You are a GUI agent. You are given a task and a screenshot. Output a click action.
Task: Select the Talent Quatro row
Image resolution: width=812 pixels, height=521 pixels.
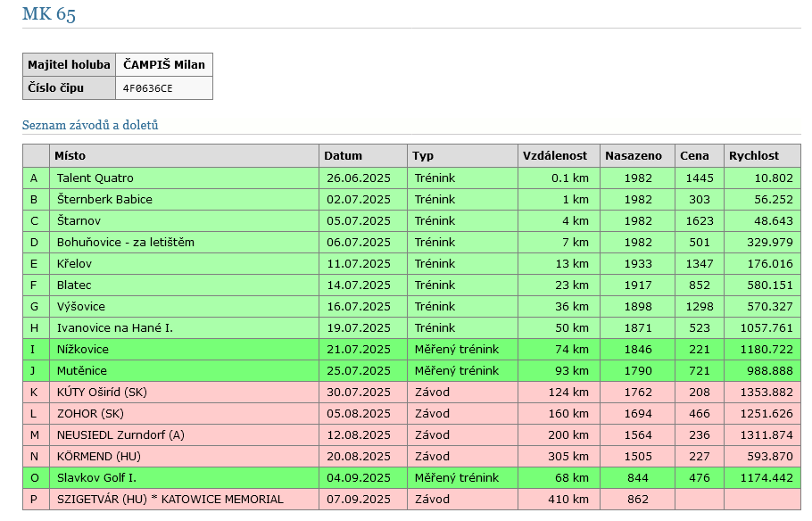click(x=95, y=178)
